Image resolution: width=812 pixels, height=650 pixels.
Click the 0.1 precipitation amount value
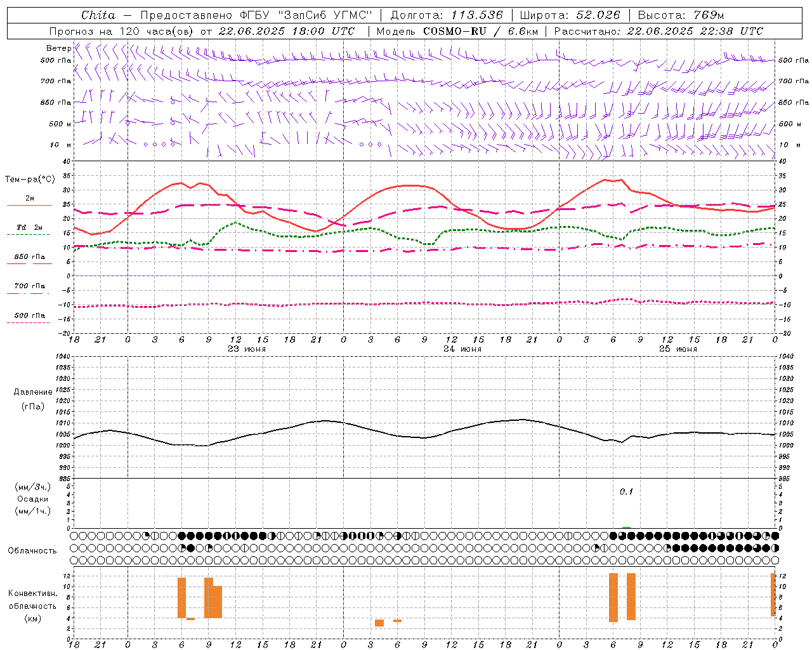tap(626, 492)
